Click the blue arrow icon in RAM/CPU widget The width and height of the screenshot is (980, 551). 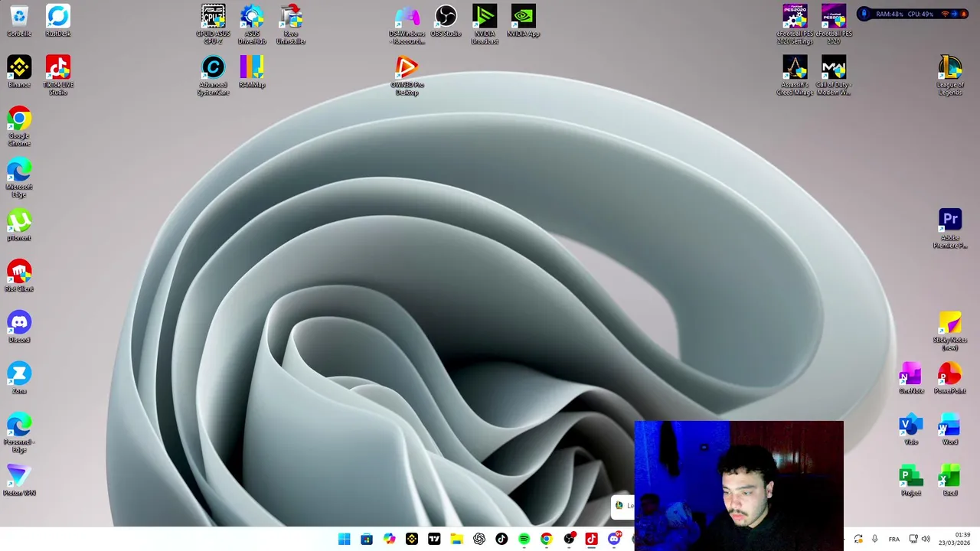954,14
